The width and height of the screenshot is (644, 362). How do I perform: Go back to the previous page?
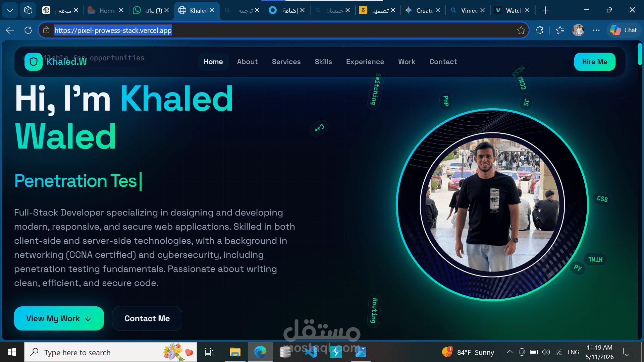coord(10,30)
